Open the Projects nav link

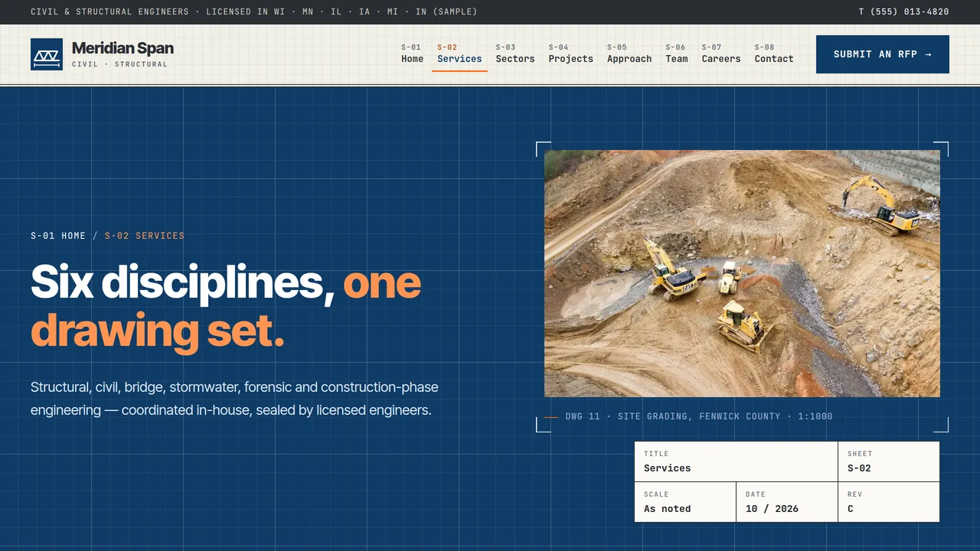570,54
